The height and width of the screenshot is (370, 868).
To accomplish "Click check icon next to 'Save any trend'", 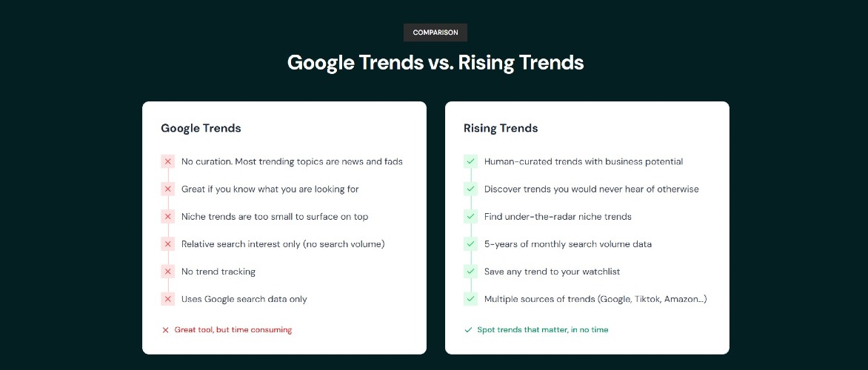I will click(470, 272).
